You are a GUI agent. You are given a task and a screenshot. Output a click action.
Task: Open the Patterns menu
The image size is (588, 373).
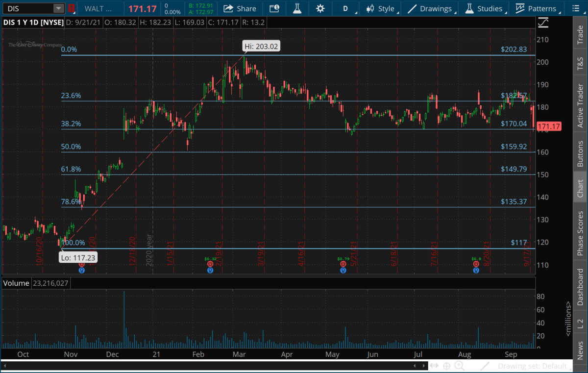[x=536, y=8]
